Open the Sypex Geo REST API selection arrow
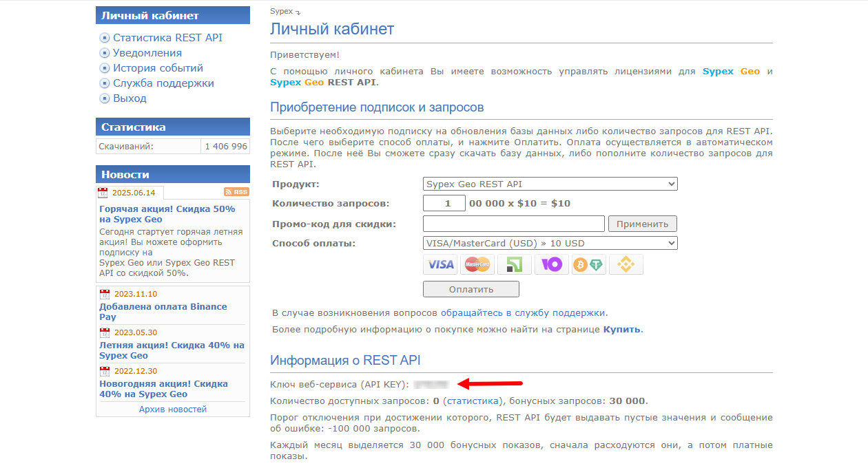This screenshot has width=868, height=468. [670, 184]
